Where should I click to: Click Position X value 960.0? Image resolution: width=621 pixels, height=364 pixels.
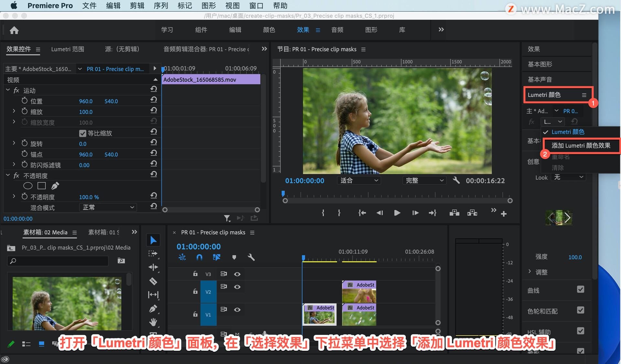[86, 101]
